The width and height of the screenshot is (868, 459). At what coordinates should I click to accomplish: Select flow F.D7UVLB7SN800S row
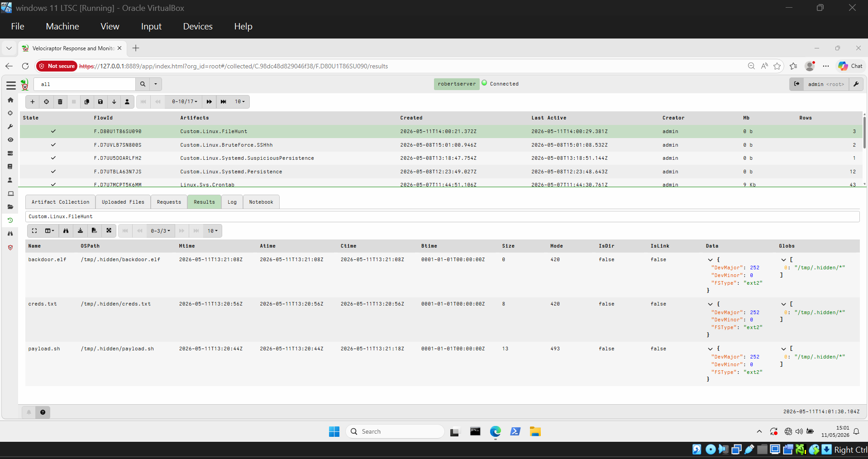(x=441, y=145)
